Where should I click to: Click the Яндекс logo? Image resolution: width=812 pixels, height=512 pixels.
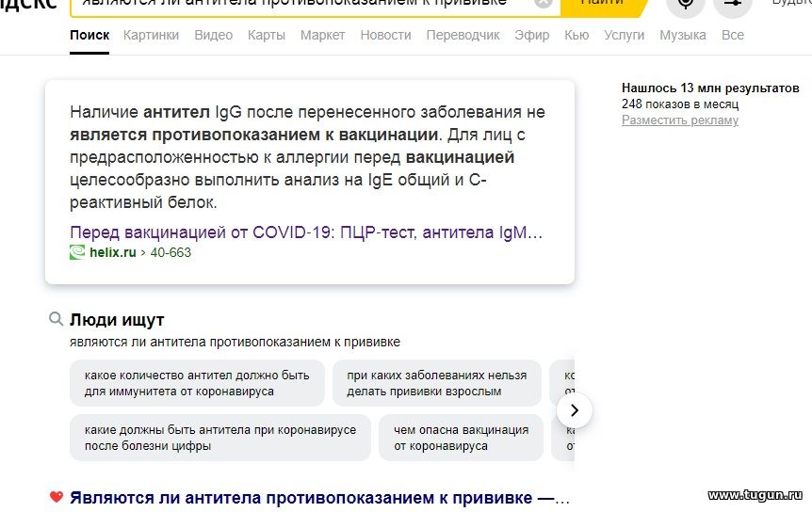[x=28, y=4]
